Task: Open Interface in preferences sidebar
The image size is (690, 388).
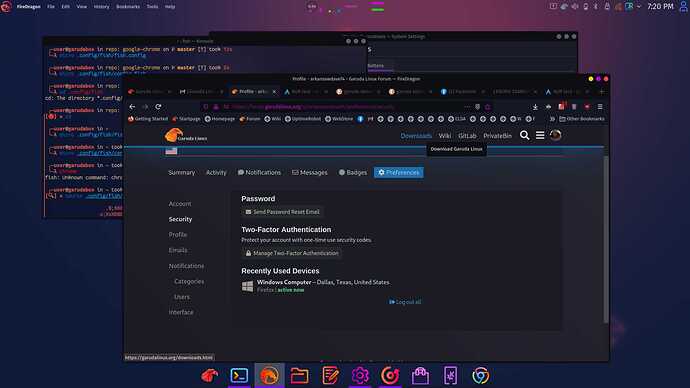Action: point(181,312)
